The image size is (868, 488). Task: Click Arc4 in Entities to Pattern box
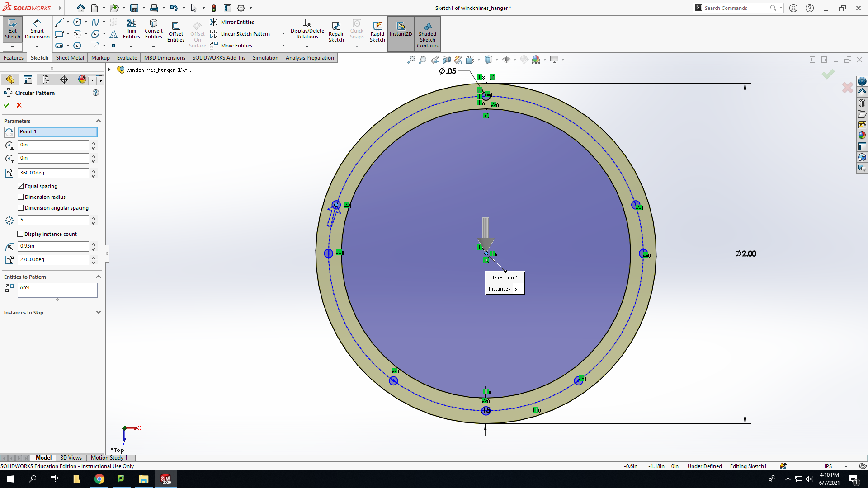[25, 287]
